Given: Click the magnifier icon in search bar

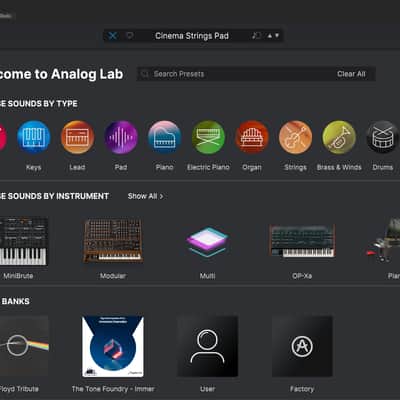Looking at the screenshot, I should (x=145, y=74).
